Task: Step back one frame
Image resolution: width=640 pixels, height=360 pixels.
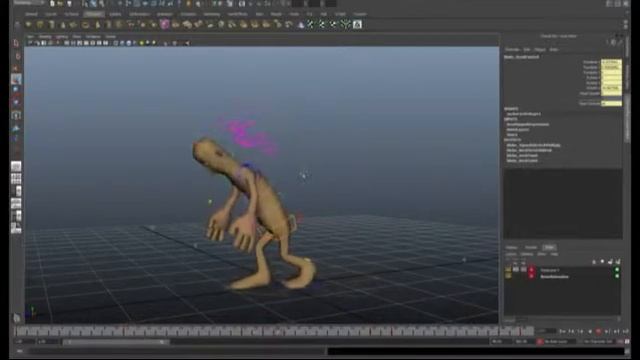Action: pos(571,331)
